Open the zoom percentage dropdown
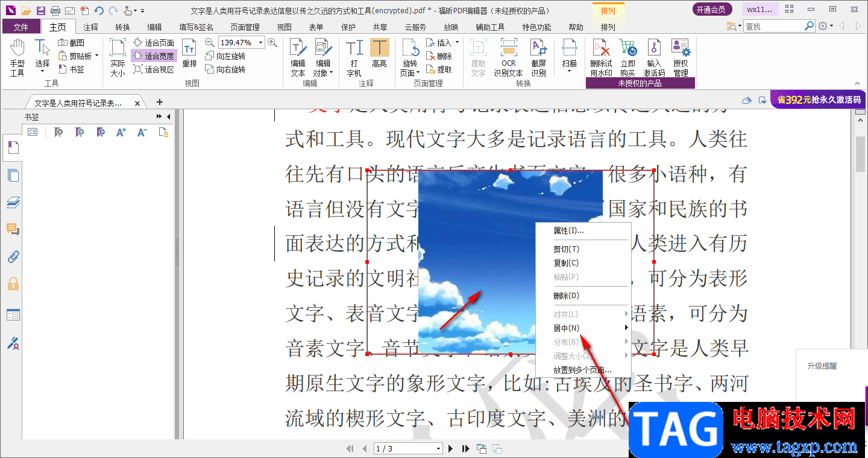The height and width of the screenshot is (458, 868). (x=261, y=42)
